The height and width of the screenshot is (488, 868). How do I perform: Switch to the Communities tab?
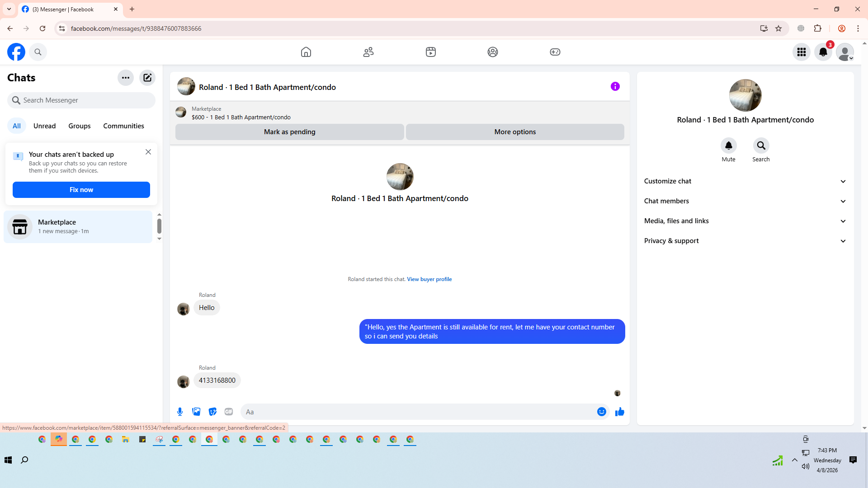point(123,126)
